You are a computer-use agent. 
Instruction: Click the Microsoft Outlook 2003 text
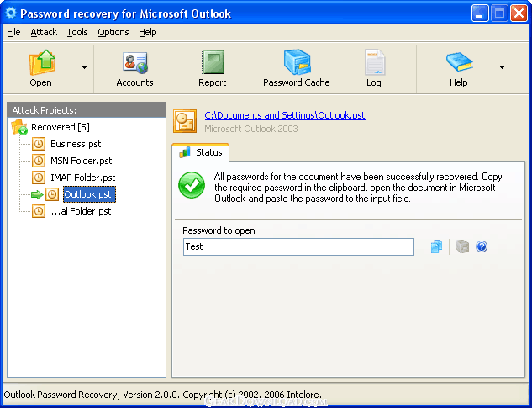251,129
